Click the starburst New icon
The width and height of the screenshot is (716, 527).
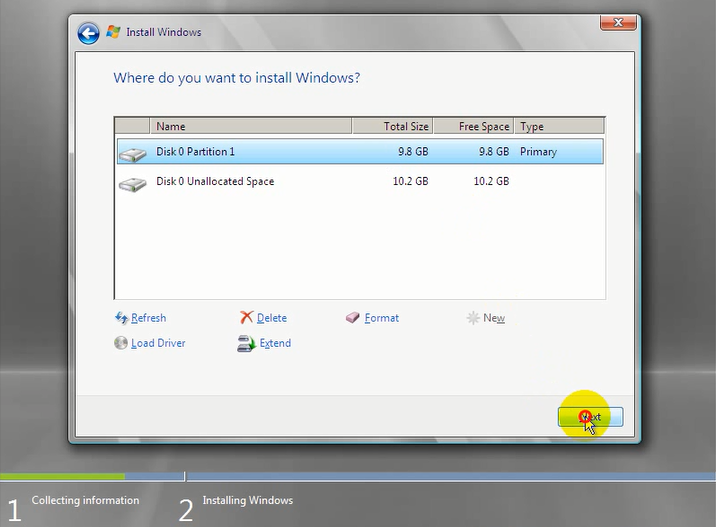473,317
